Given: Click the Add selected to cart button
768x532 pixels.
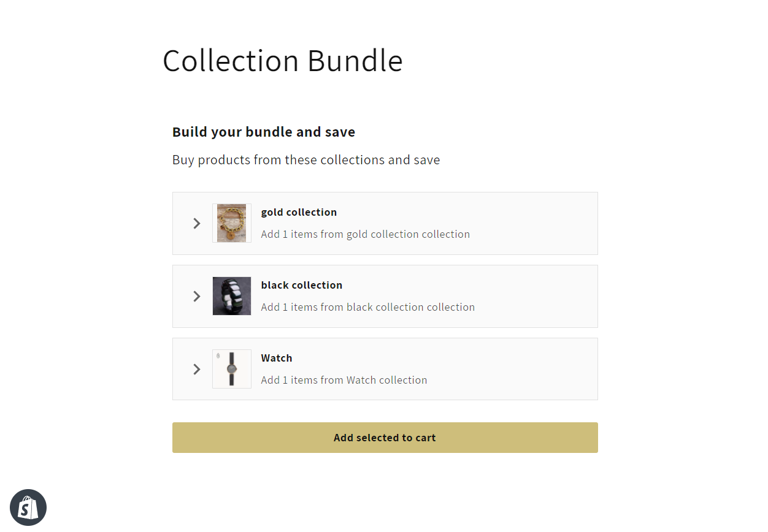Looking at the screenshot, I should click(x=385, y=438).
